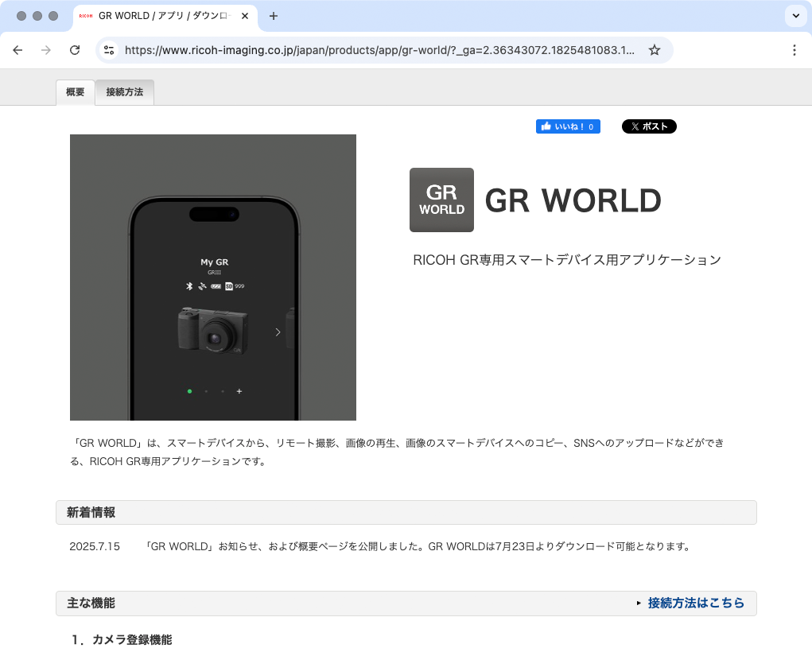The height and width of the screenshot is (652, 812).
Task: Click the GR WORLD app logo icon
Action: point(441,200)
